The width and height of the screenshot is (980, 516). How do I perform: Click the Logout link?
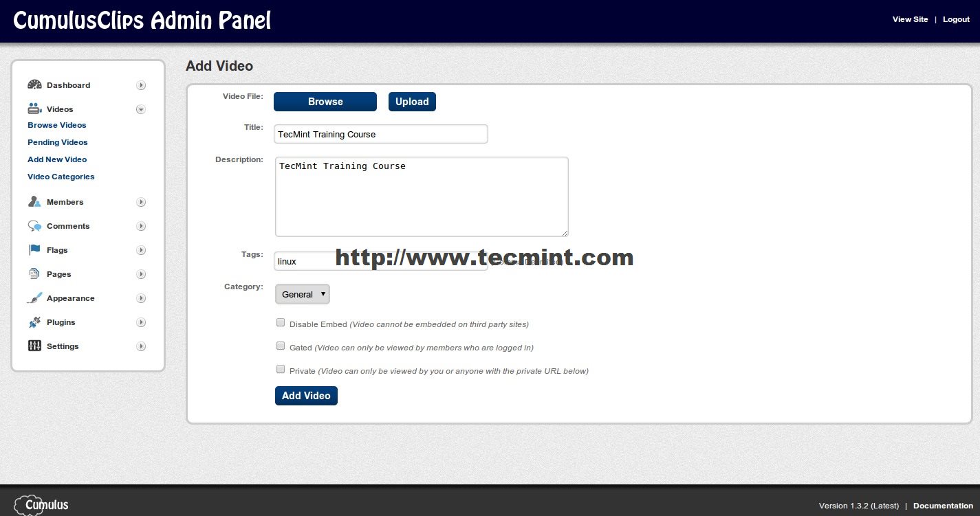pyautogui.click(x=956, y=19)
